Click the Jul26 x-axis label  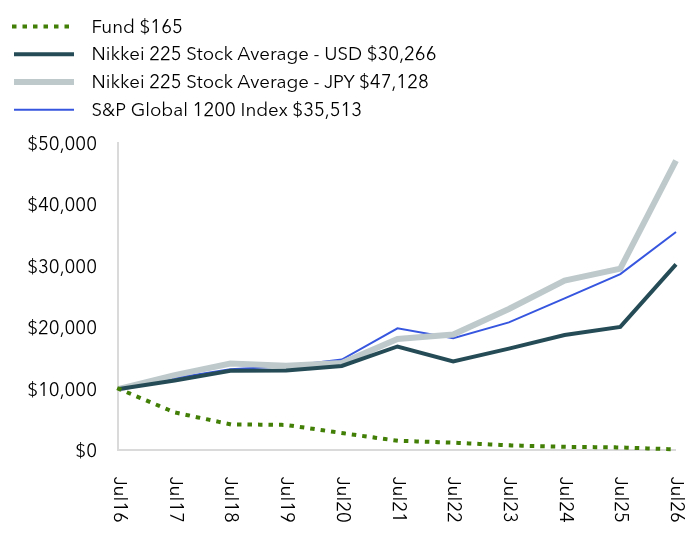[x=677, y=499]
